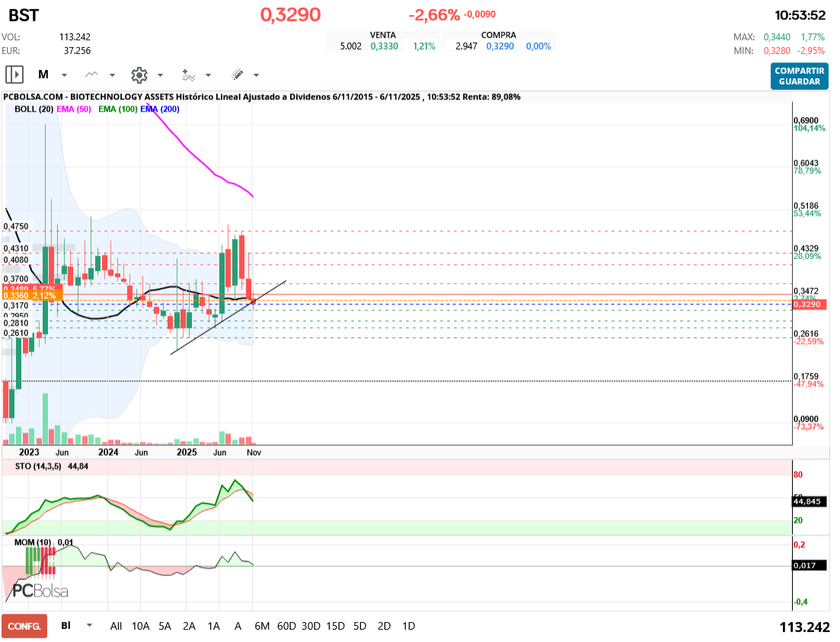The width and height of the screenshot is (840, 642).
Task: Toggle the EMA (50) indicator
Action: pos(74,109)
